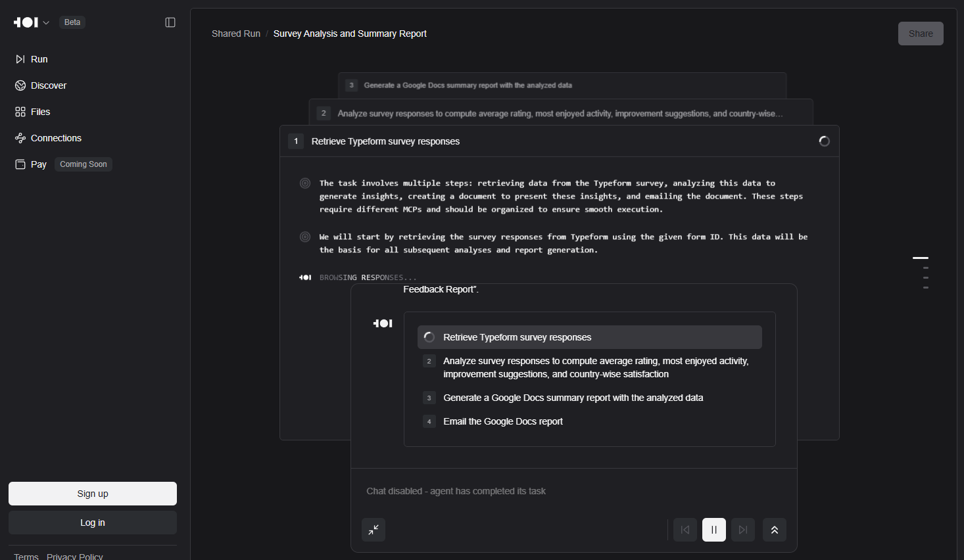Click the first thought bullet icon
The image size is (964, 560).
305,183
